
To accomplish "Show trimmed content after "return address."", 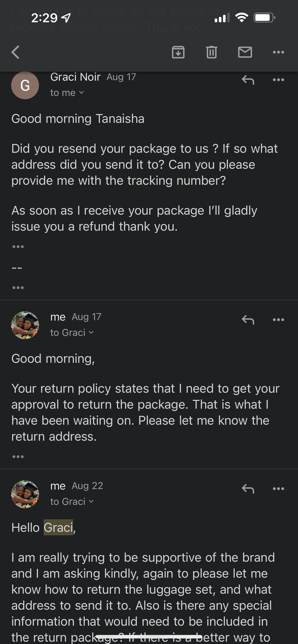I will [18, 457].
